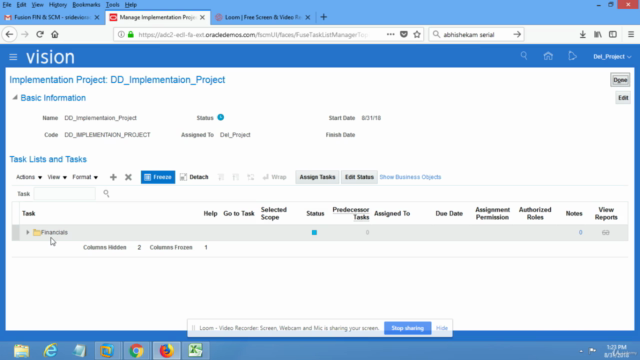This screenshot has width=640, height=360.
Task: Collapse the Basic Information section
Action: coord(15,98)
